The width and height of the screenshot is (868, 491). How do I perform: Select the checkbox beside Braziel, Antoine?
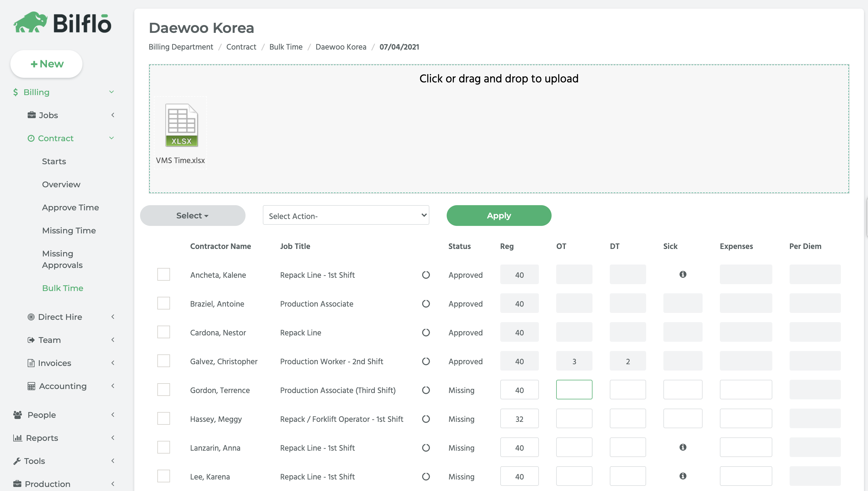[164, 303]
